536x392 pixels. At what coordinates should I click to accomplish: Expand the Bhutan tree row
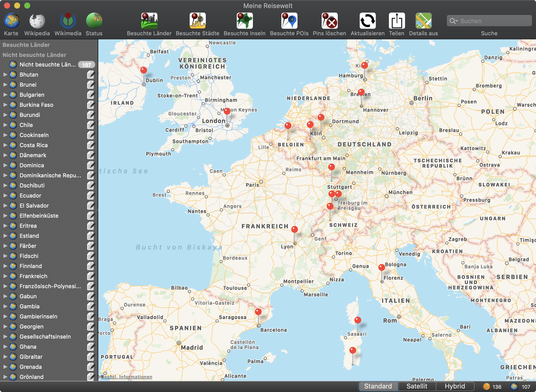5,75
